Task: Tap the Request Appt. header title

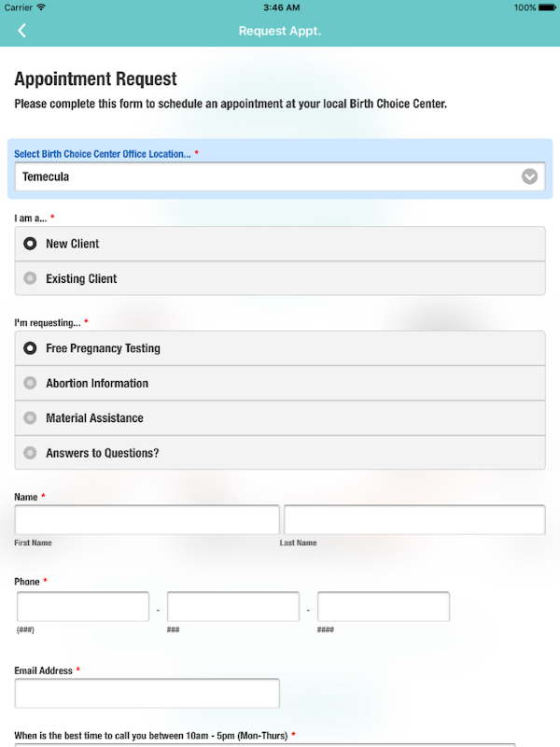Action: click(x=280, y=31)
